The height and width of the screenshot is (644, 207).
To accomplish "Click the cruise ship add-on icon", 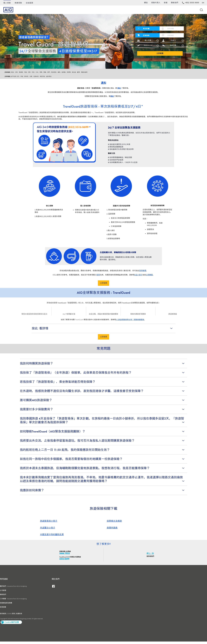I will coord(54,256).
